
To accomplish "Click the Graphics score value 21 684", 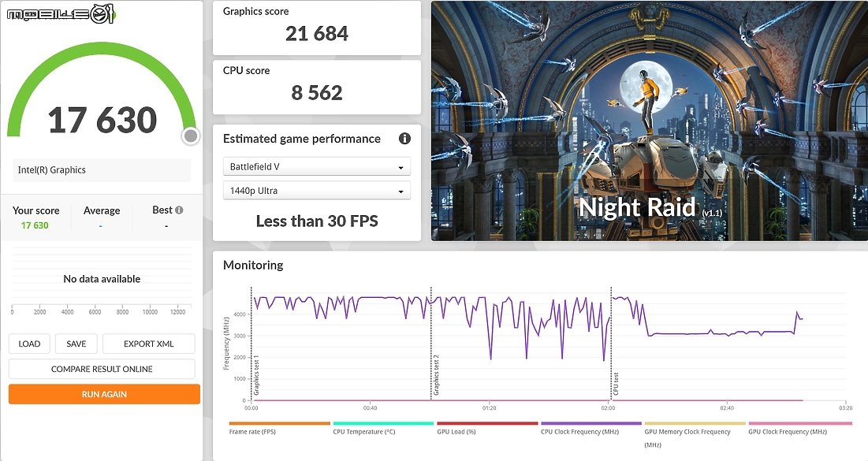I will [x=317, y=34].
